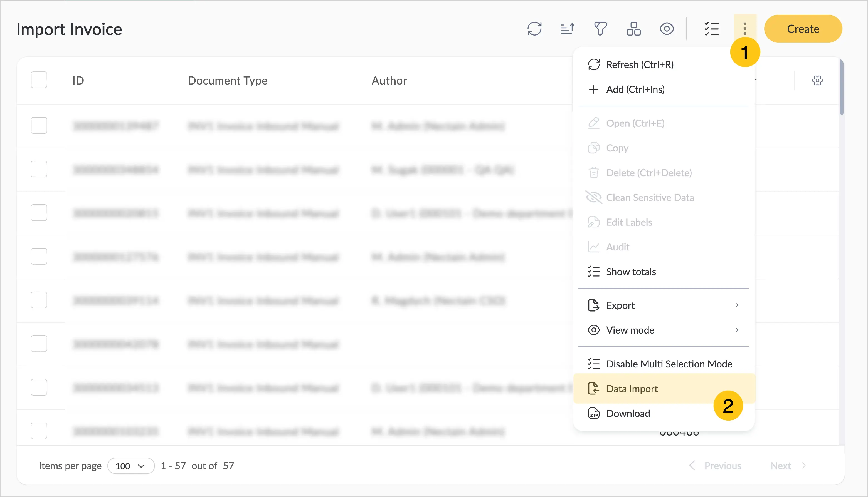
Task: Click the vertical table scrollbar
Action: coord(842,87)
